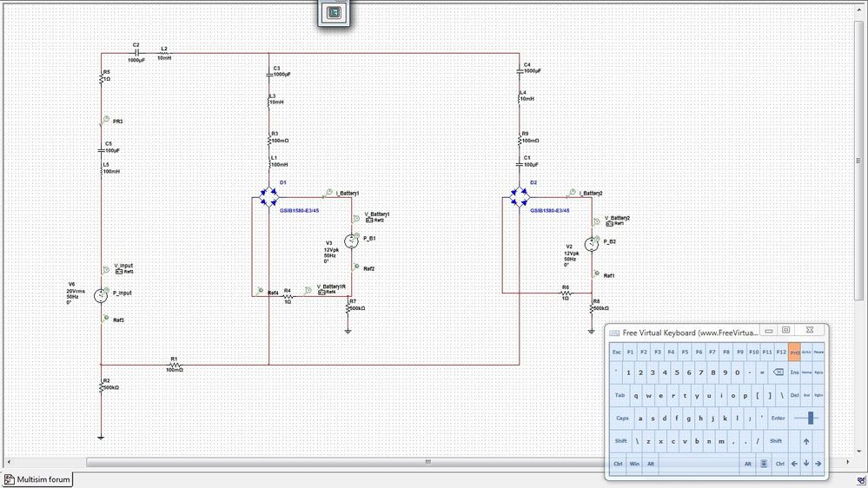Select the V3 12Vpk source symbol

[x=353, y=242]
